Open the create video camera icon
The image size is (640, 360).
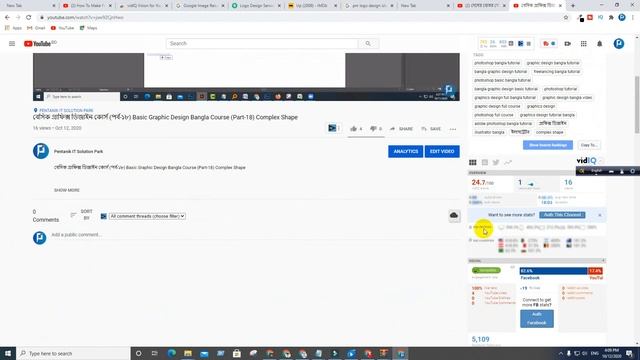(568, 44)
